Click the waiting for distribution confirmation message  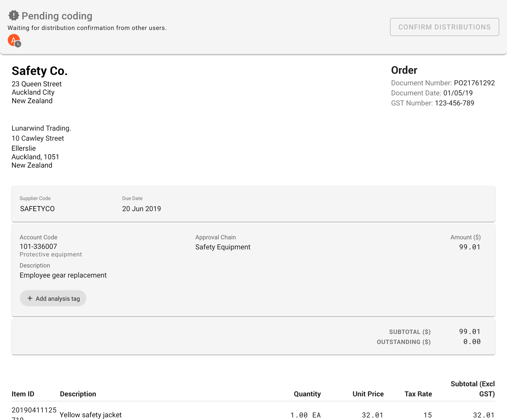coord(87,28)
